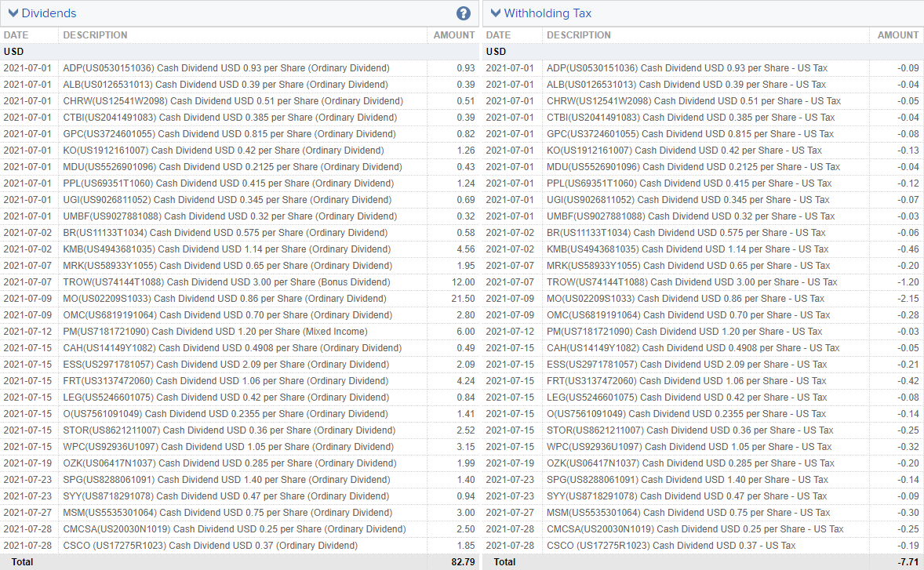Click the Dividends DESCRIPTION column header
The width and height of the screenshot is (924, 570).
[x=95, y=35]
